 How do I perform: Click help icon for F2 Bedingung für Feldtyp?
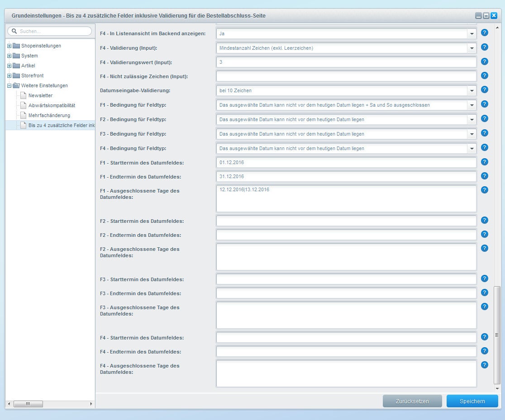tap(484, 119)
